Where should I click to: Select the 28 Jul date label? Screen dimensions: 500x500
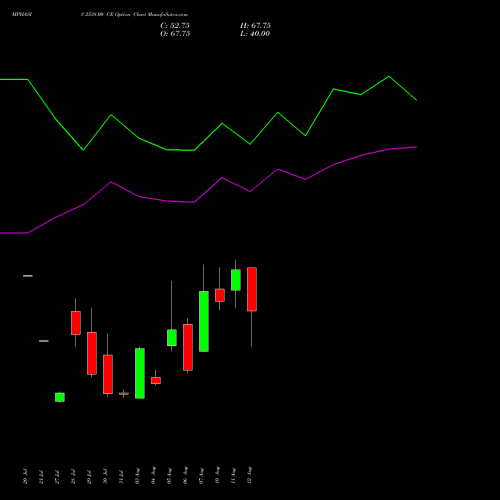73,476
